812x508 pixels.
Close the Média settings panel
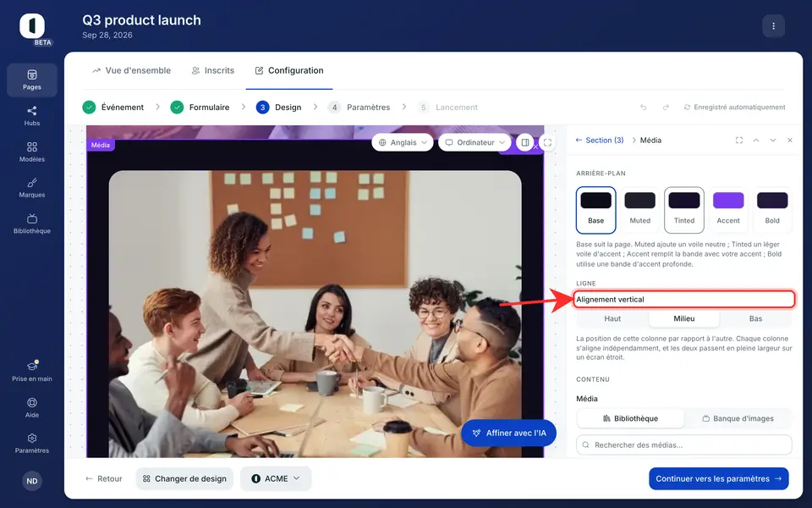coord(790,141)
